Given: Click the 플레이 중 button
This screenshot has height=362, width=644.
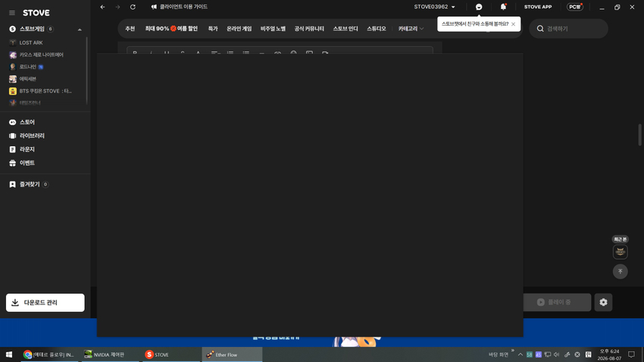Looking at the screenshot, I should 557,302.
